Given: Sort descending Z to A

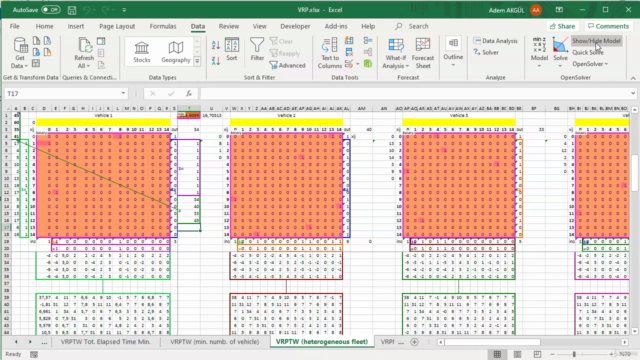Looking at the screenshot, I should 216,61.
